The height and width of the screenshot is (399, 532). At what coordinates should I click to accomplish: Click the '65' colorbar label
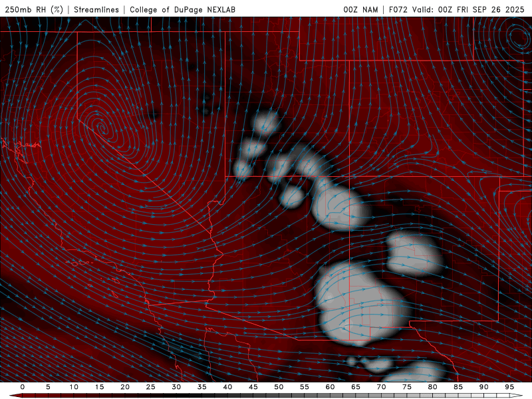coord(355,387)
